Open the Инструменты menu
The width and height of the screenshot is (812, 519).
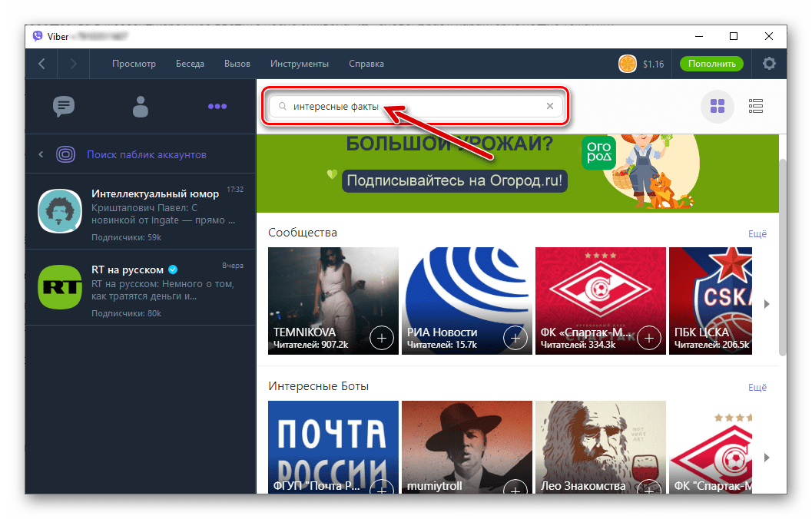tap(300, 64)
